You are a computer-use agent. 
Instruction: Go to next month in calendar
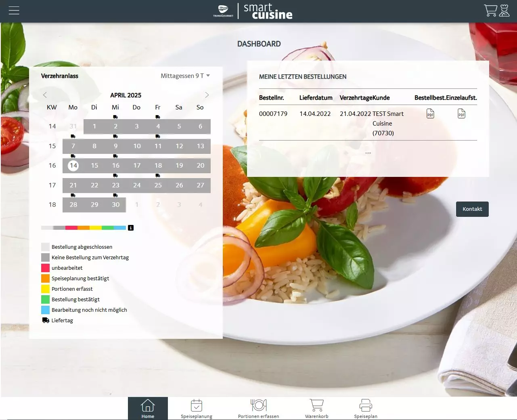click(207, 95)
